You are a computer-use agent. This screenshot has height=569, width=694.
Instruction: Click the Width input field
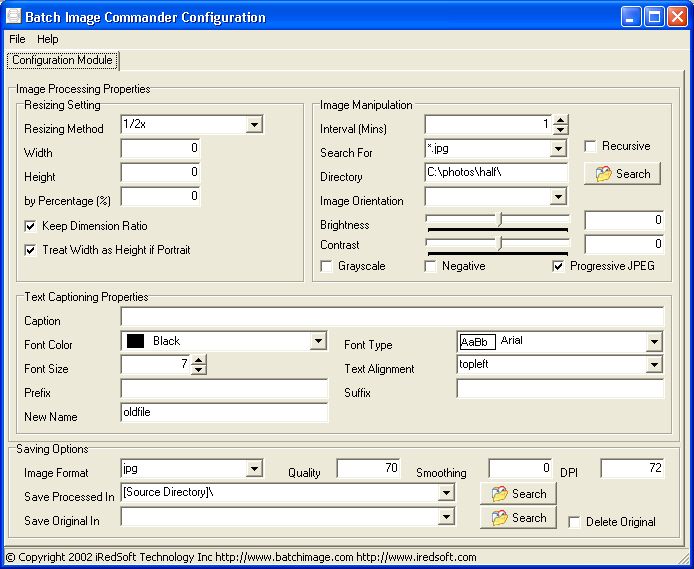coord(160,148)
